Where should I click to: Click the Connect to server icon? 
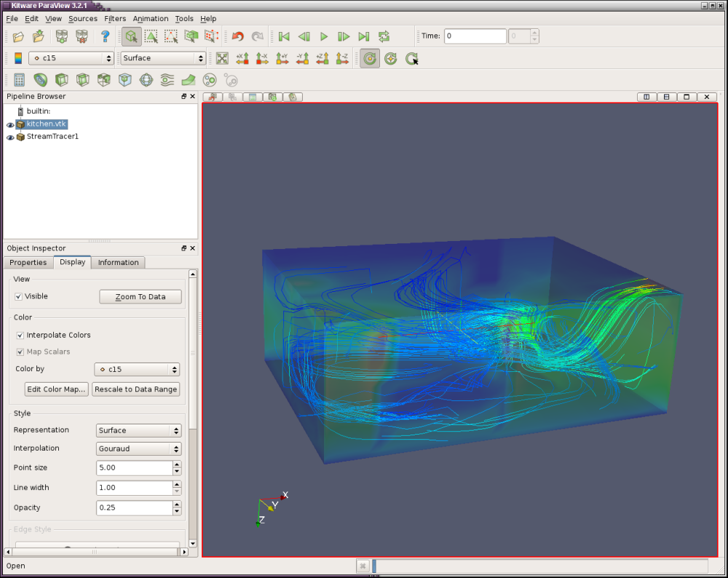coord(62,36)
